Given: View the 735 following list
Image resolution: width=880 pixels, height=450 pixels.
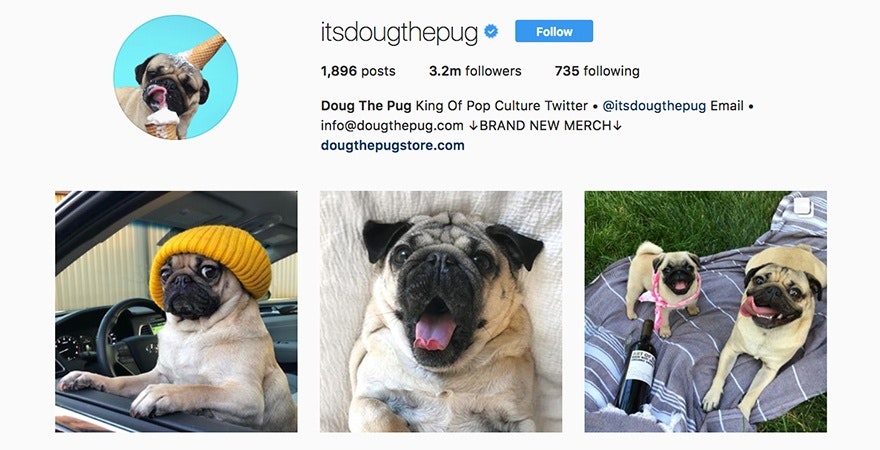Looking at the screenshot, I should coord(597,71).
